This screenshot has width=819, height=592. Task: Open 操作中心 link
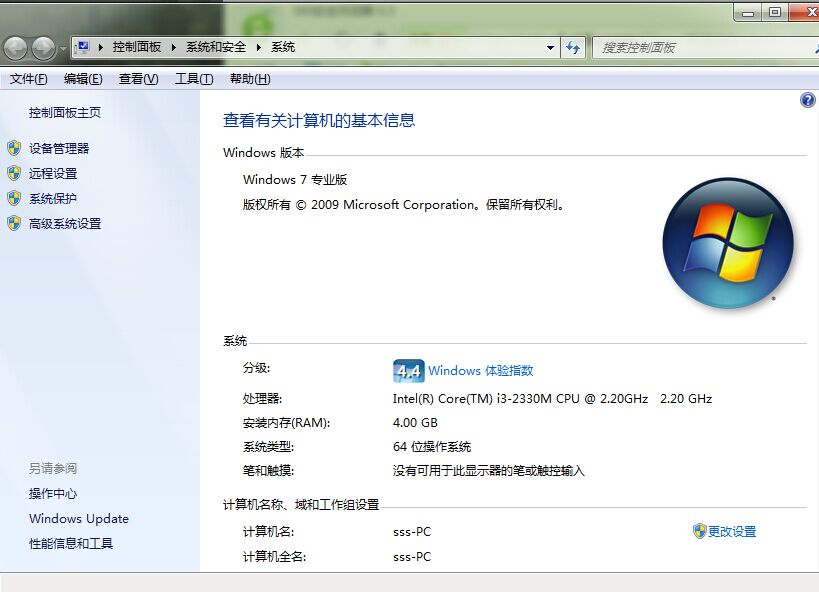pos(53,493)
